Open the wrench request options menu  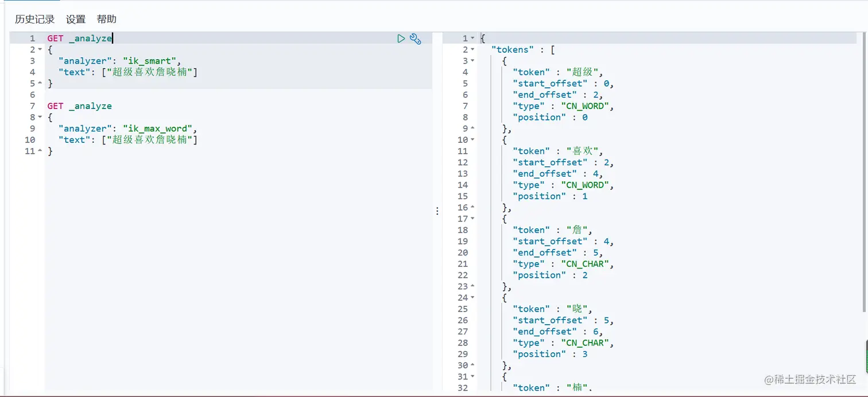coord(416,38)
